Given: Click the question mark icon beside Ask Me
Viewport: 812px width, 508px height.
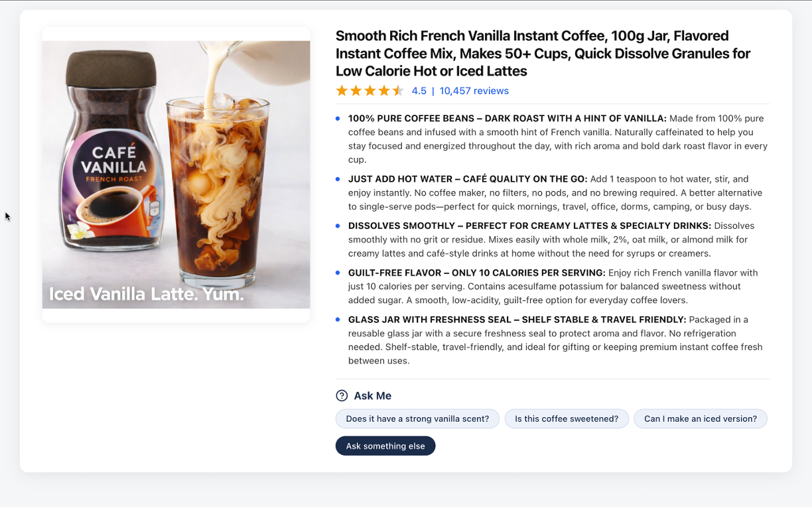Looking at the screenshot, I should pos(342,396).
